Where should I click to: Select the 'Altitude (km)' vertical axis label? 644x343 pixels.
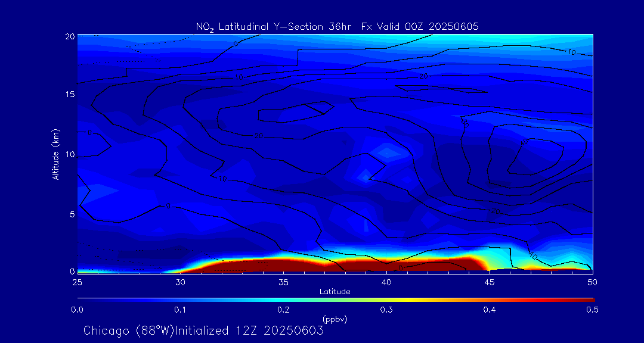[x=56, y=154]
